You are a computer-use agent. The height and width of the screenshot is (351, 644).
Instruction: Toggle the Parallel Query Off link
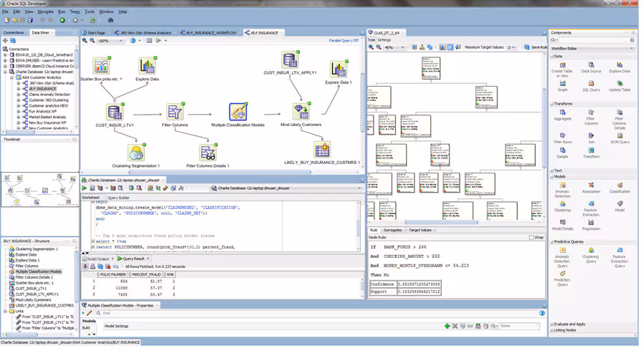pos(344,41)
